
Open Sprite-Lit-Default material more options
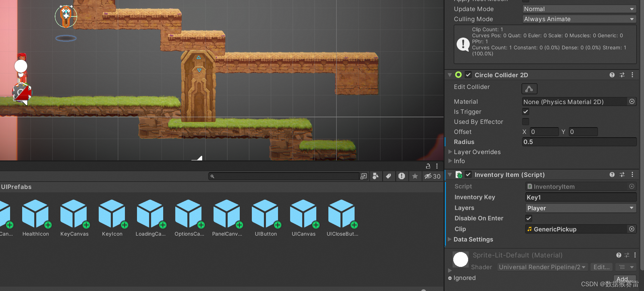pos(635,255)
